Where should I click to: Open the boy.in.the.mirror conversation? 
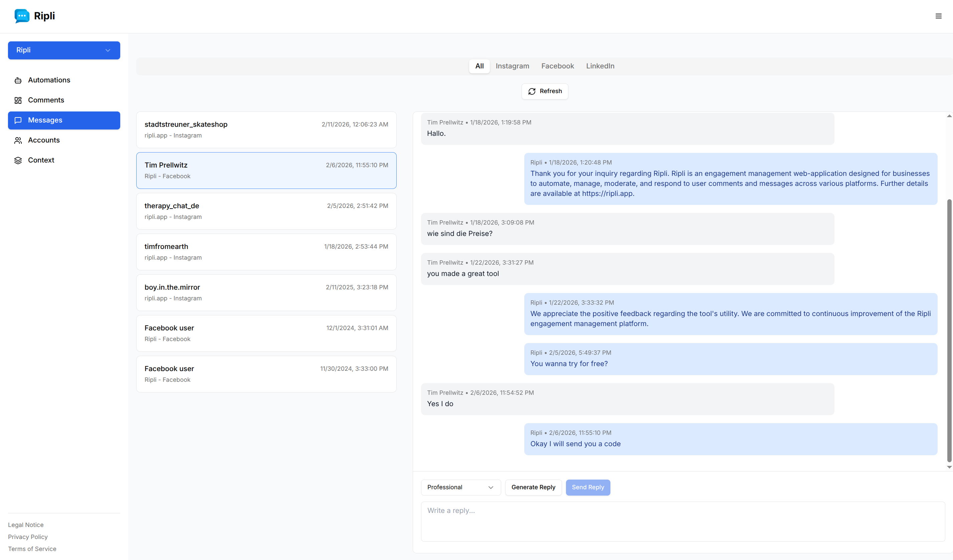pyautogui.click(x=266, y=293)
